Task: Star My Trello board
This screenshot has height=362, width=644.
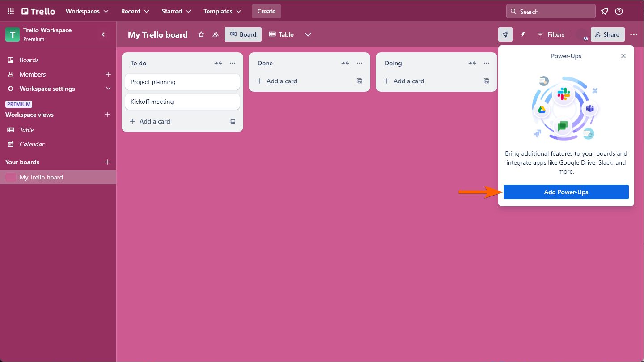Action: 201,34
